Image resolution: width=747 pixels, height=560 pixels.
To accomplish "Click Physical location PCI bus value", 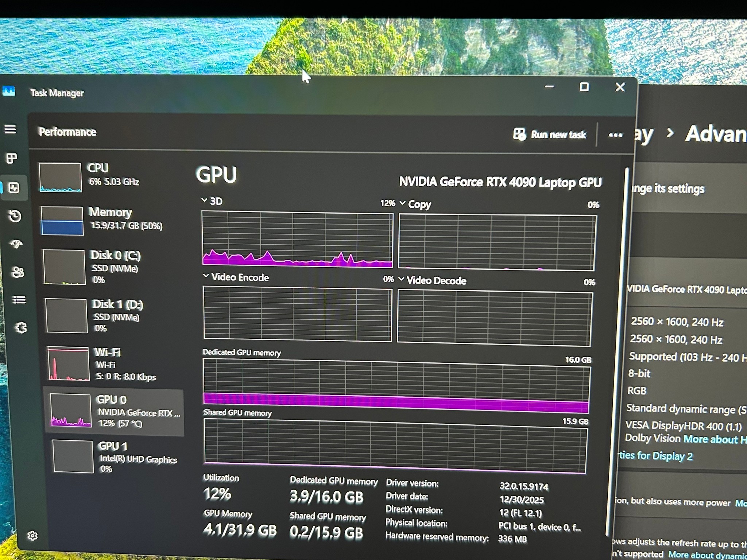I will [x=540, y=527].
